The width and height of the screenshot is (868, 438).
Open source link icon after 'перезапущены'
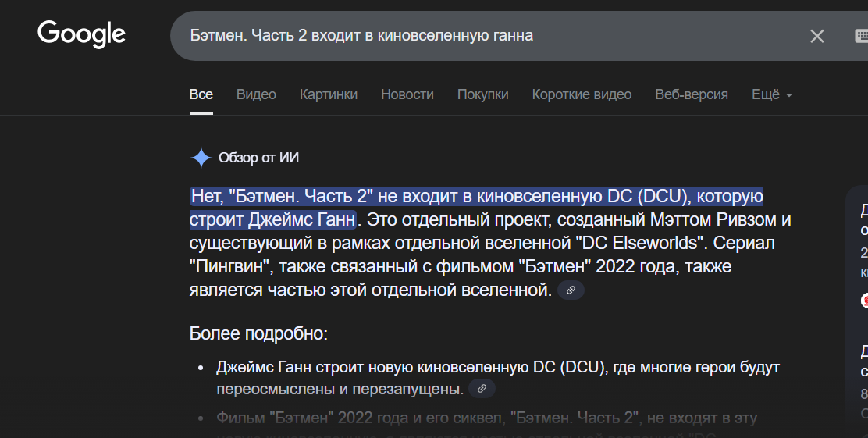coord(482,389)
